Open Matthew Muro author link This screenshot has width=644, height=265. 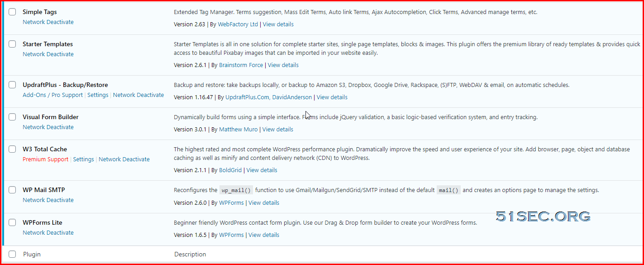tap(238, 129)
